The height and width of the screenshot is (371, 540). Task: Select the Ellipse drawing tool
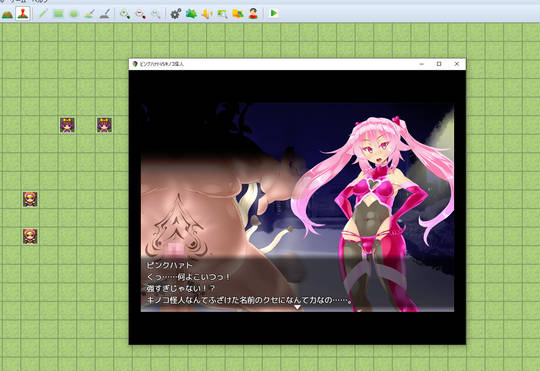point(74,14)
